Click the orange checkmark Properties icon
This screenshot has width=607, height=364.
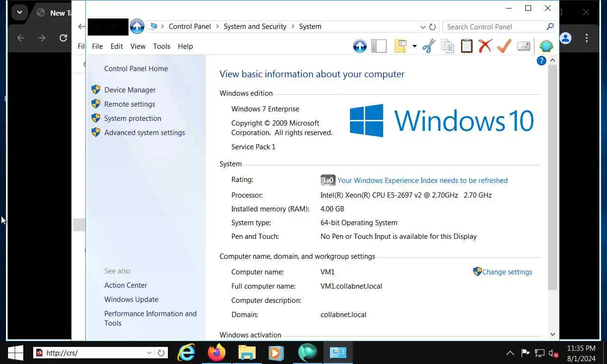tap(504, 46)
